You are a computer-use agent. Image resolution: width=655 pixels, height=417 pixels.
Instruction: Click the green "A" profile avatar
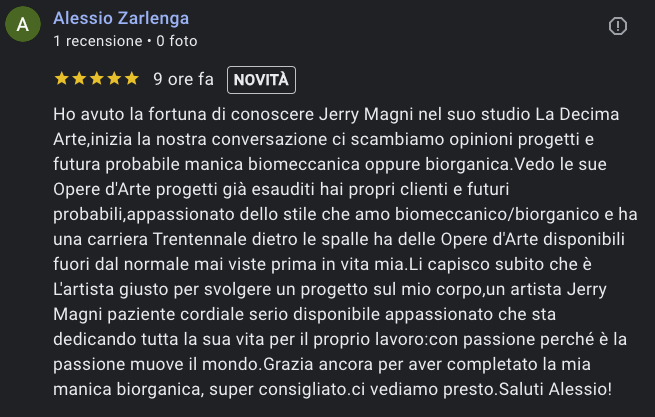coord(23,29)
